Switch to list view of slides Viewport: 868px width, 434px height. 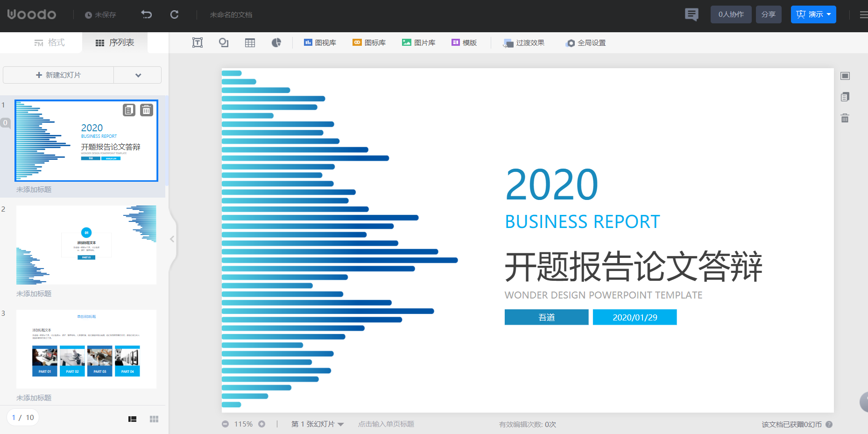coord(133,419)
